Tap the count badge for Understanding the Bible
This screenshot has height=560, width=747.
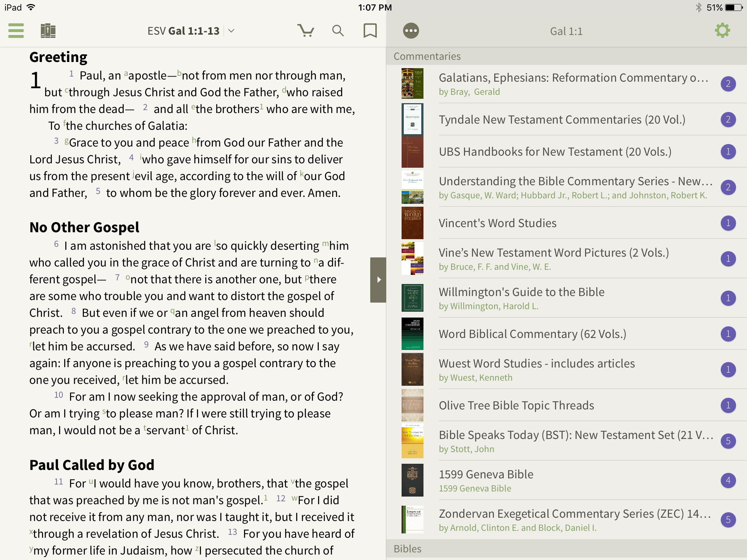coord(728,187)
